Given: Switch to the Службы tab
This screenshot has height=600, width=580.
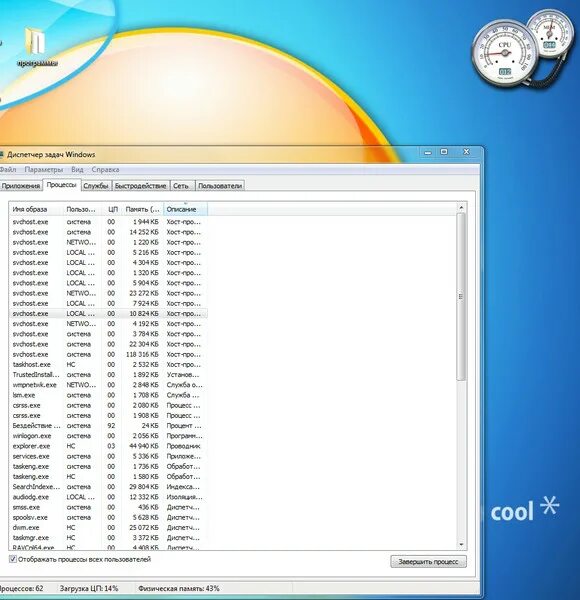Looking at the screenshot, I should [x=96, y=186].
